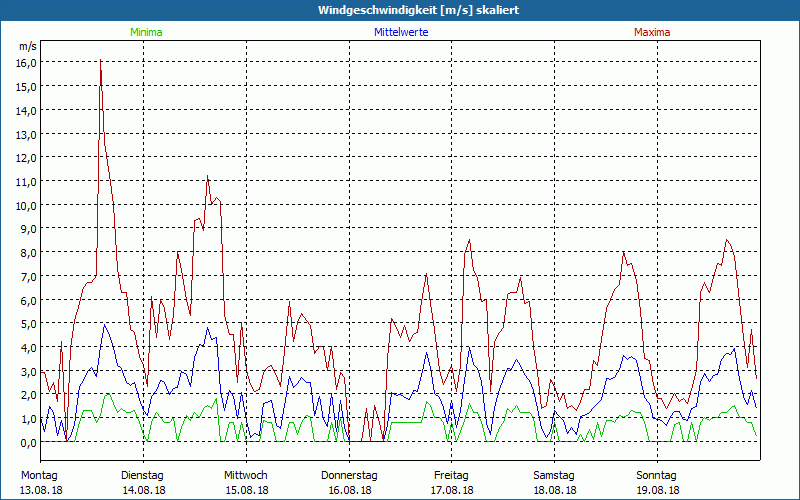
Task: Click the Samstag day label
Action: (554, 475)
